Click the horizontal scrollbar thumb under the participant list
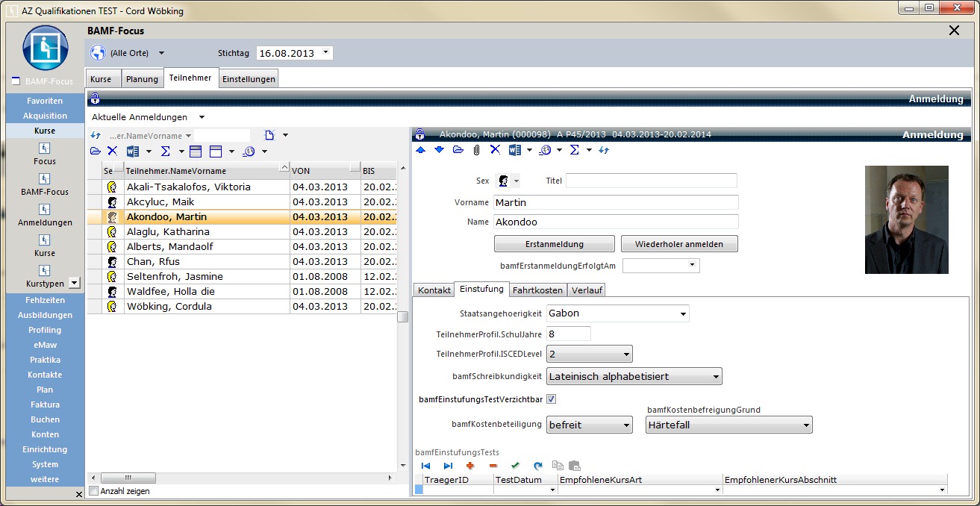This screenshot has width=980, height=506. (128, 478)
